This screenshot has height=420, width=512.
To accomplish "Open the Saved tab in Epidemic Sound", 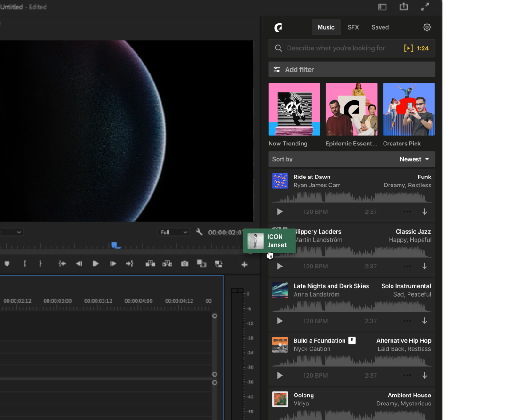I will (x=380, y=27).
